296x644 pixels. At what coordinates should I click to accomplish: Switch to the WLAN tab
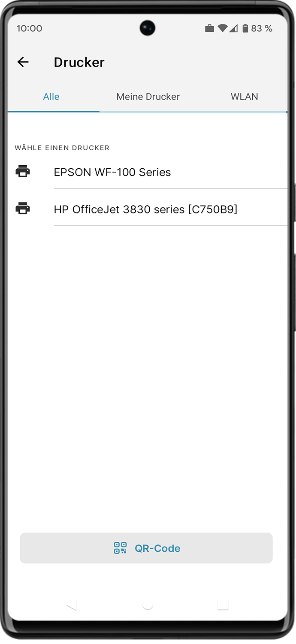pyautogui.click(x=244, y=97)
